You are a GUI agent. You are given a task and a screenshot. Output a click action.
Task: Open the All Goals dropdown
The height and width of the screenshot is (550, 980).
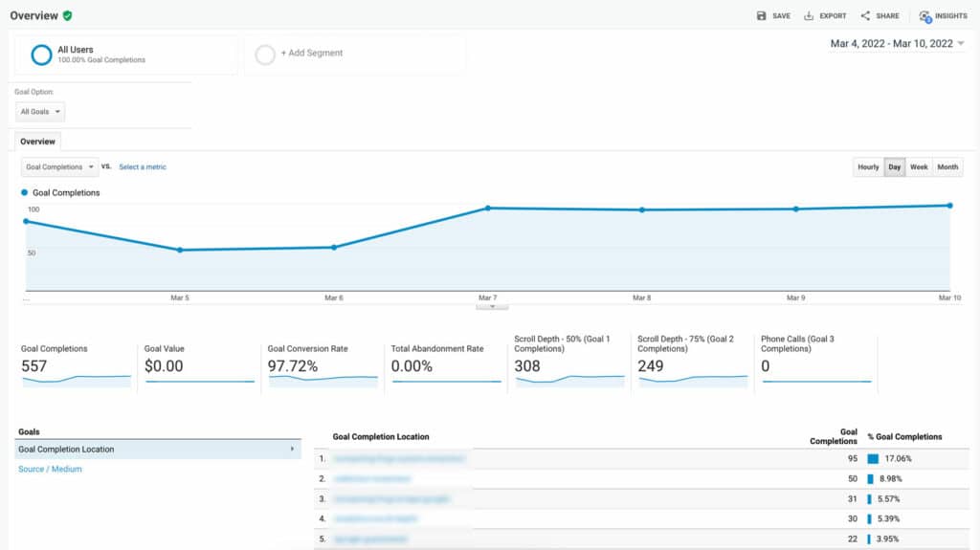click(x=40, y=112)
